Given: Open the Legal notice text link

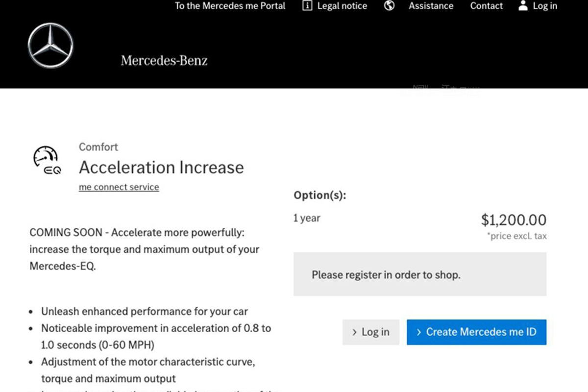Looking at the screenshot, I should tap(342, 6).
